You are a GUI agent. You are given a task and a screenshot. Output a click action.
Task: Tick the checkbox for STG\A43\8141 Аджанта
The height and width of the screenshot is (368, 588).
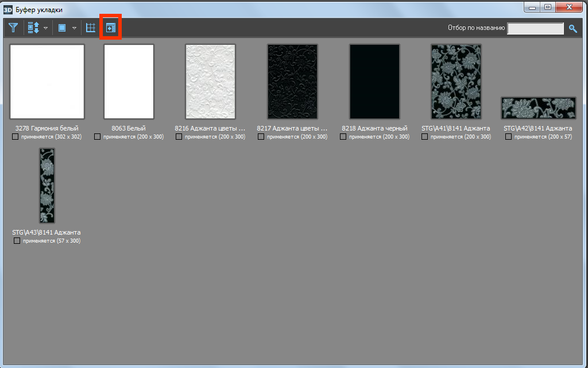pyautogui.click(x=16, y=241)
